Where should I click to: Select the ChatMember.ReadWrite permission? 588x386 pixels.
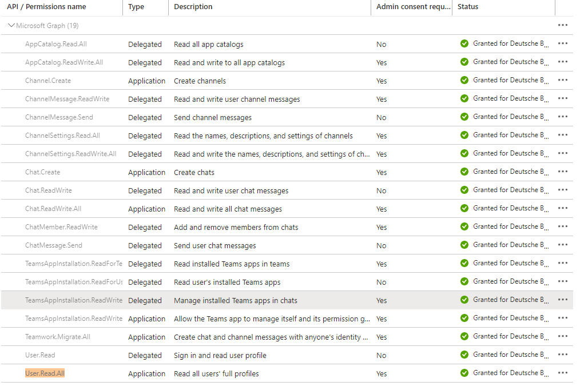(x=62, y=227)
